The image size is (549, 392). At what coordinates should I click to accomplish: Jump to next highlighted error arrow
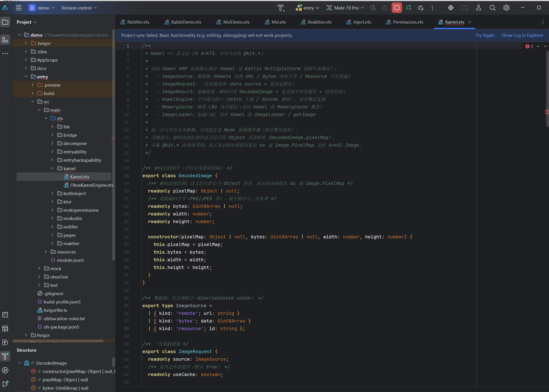coord(545,46)
